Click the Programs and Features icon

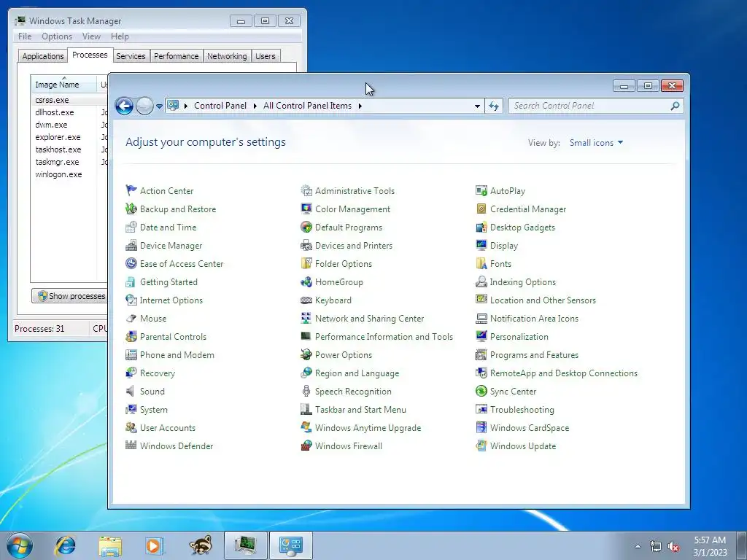tap(481, 355)
